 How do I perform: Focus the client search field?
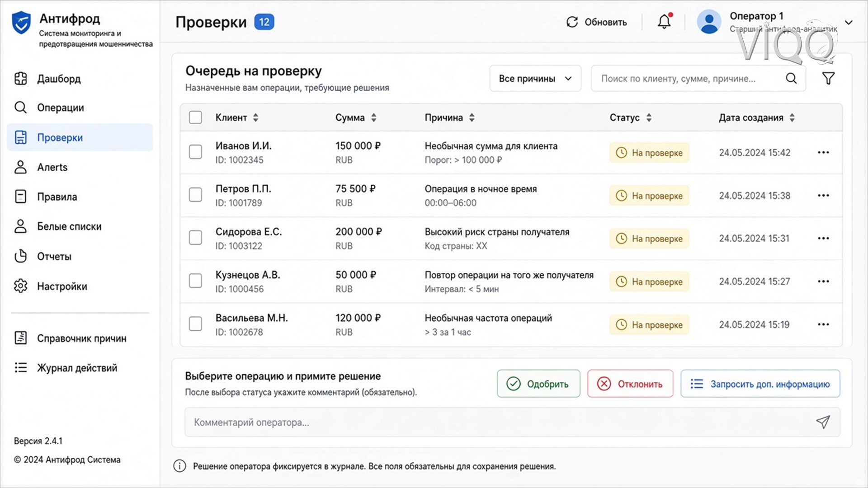coord(698,79)
